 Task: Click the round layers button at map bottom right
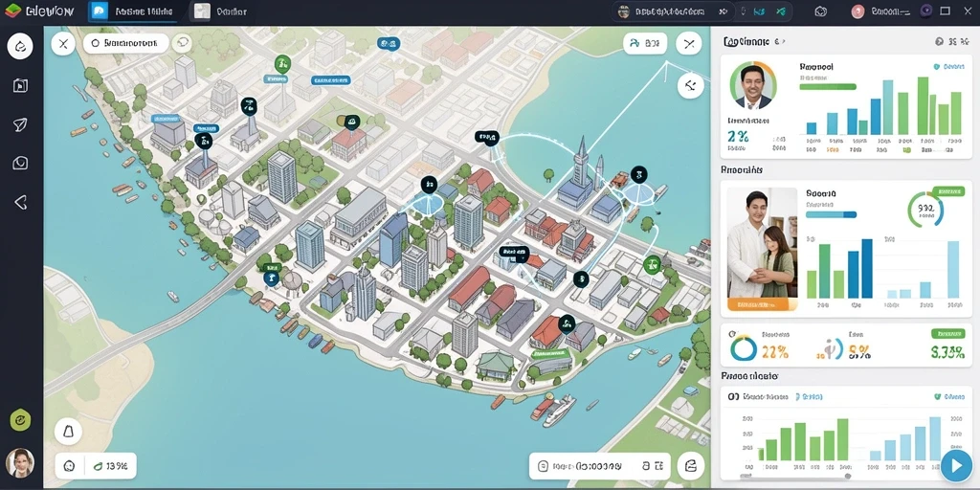pyautogui.click(x=691, y=466)
